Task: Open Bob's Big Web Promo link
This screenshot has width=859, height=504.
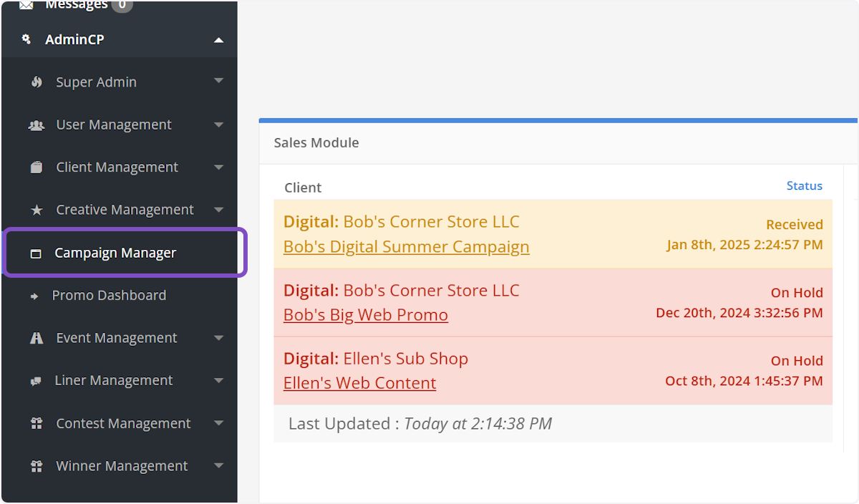Action: pos(365,315)
